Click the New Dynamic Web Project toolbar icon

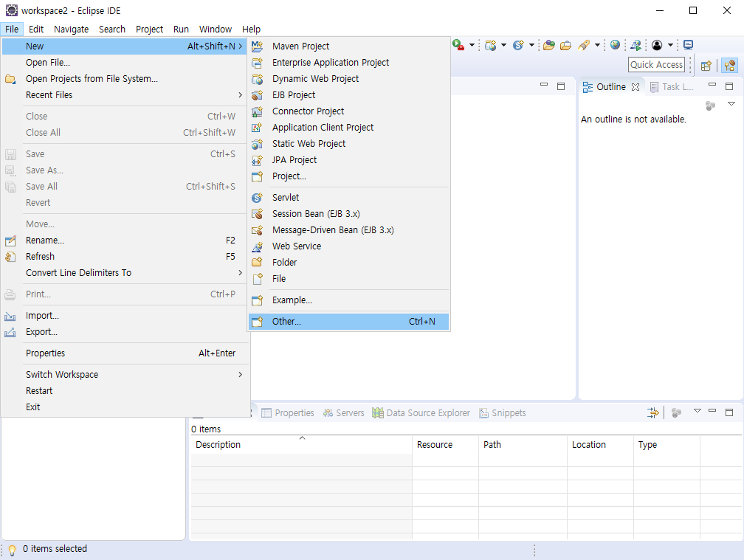point(491,45)
